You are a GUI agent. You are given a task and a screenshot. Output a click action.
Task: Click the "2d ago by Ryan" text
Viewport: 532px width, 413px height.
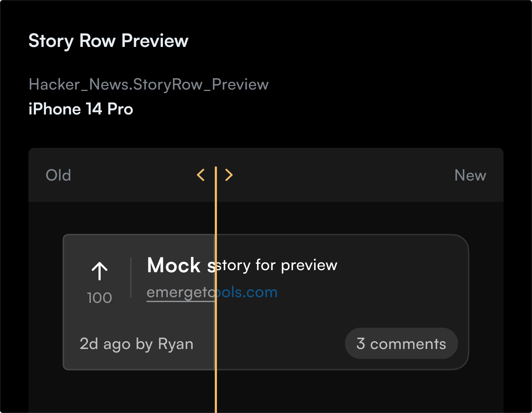click(137, 344)
